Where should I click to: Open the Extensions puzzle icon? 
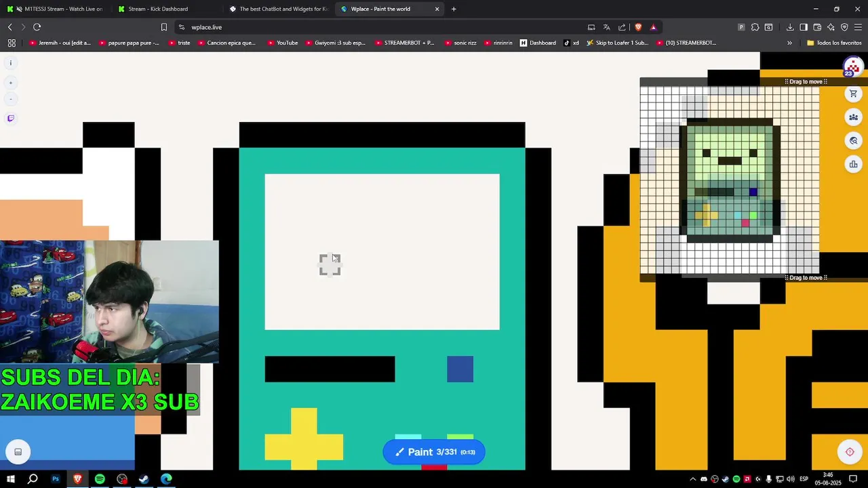pyautogui.click(x=755, y=27)
